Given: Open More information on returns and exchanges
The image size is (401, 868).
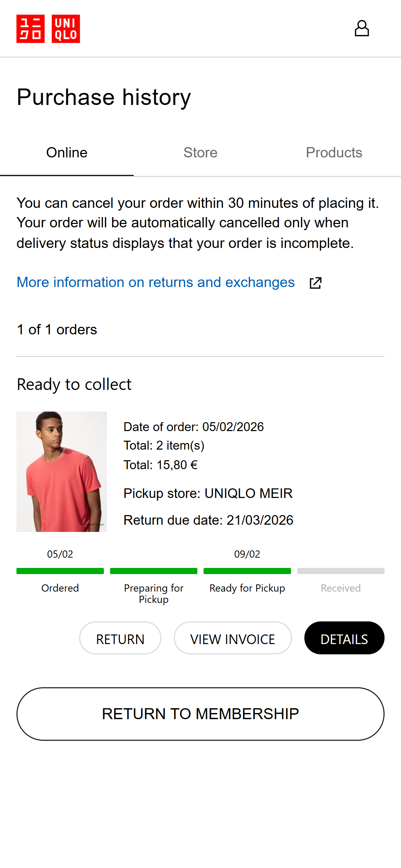Looking at the screenshot, I should pyautogui.click(x=156, y=282).
